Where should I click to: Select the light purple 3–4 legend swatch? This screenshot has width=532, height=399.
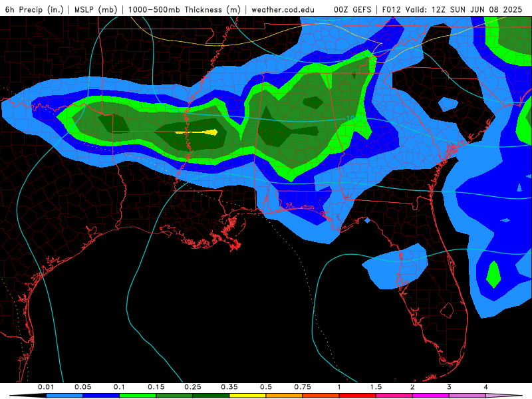[x=467, y=396]
